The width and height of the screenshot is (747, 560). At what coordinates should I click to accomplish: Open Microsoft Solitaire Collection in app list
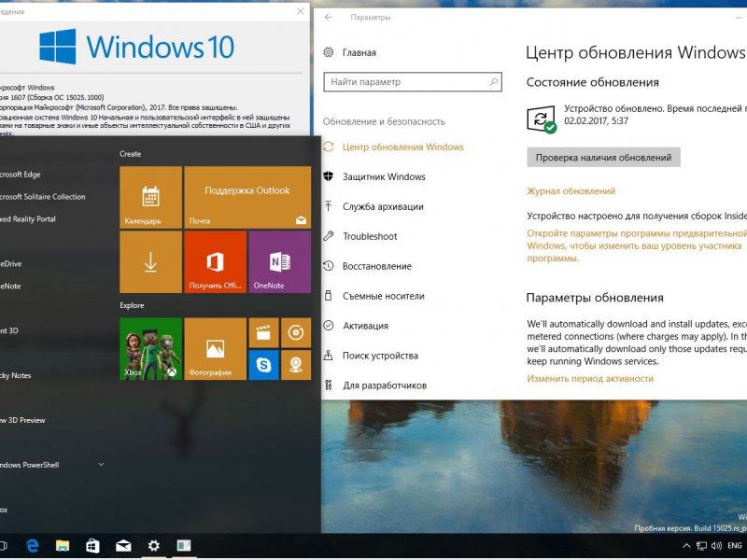42,197
